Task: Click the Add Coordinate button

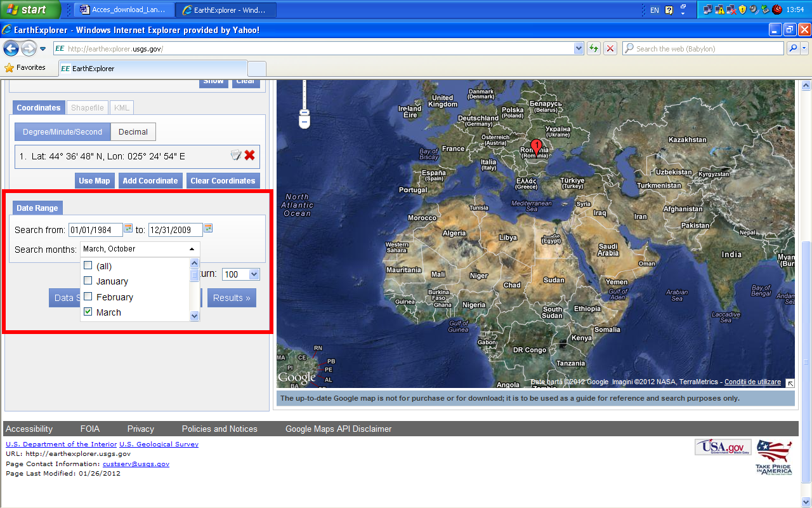Action: coord(150,181)
